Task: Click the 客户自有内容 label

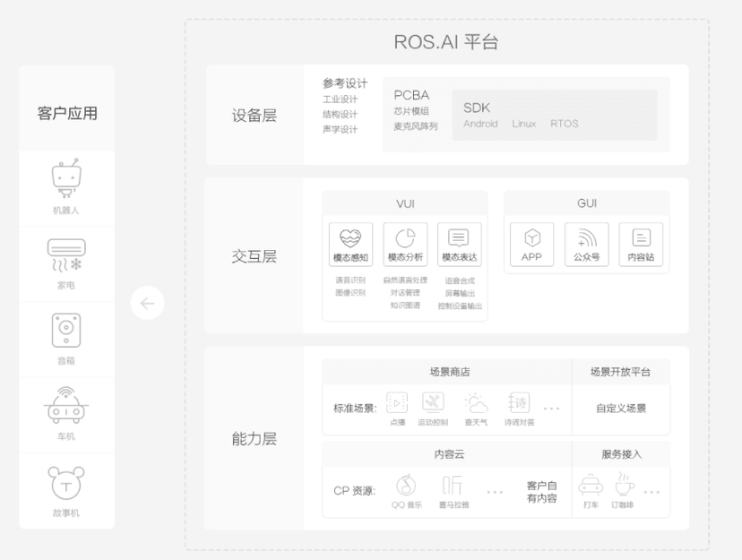Action: tap(542, 492)
